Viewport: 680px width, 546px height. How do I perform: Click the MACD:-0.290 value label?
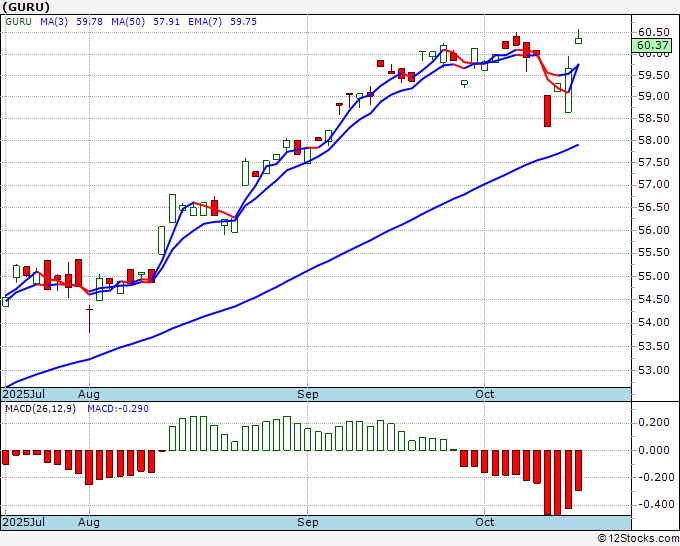pyautogui.click(x=118, y=409)
